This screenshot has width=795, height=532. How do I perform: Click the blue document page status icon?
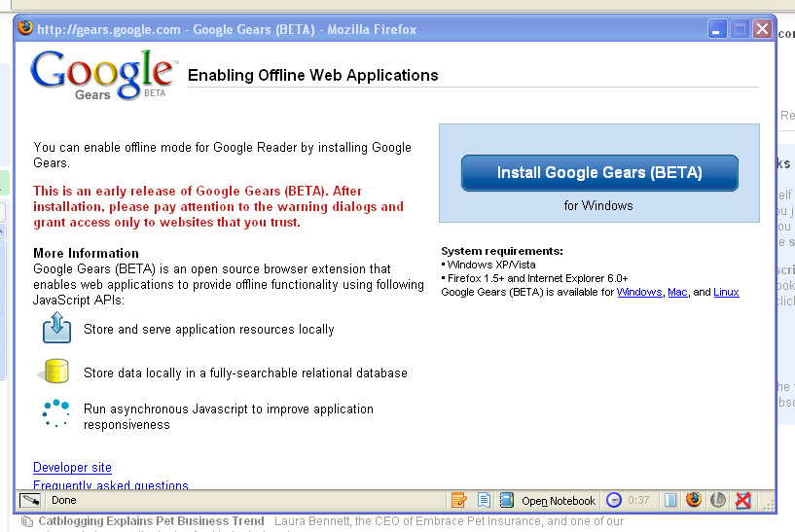click(x=484, y=501)
